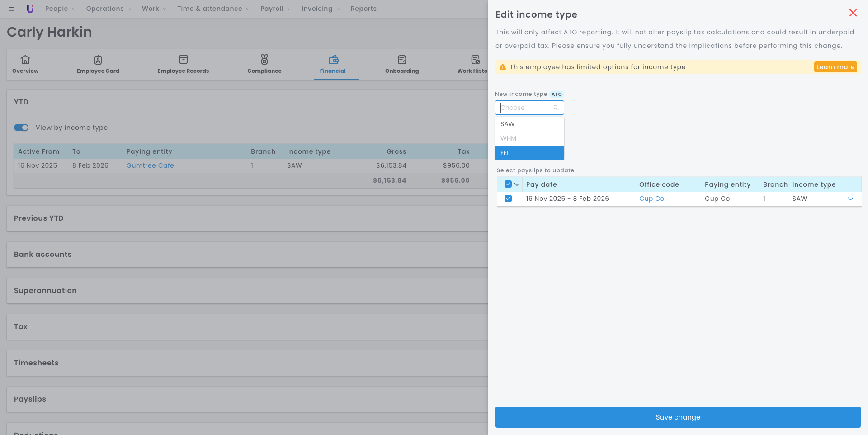Switch to the Overview tab
This screenshot has width=868, height=435.
(25, 65)
